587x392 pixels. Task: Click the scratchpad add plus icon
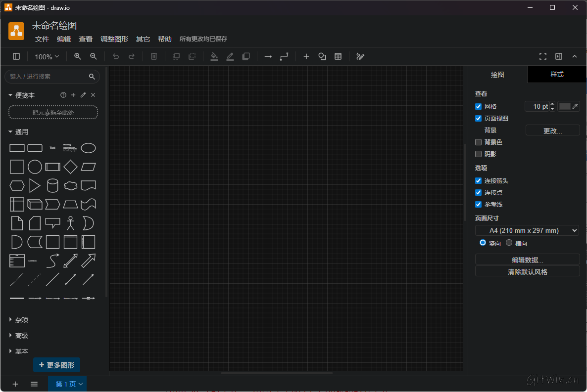click(73, 95)
